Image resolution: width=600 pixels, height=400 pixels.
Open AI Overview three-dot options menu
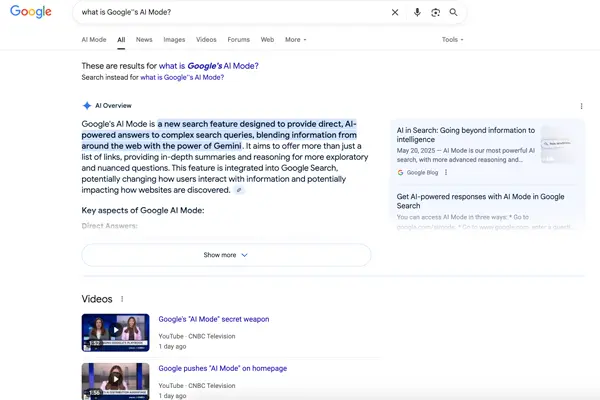(581, 106)
